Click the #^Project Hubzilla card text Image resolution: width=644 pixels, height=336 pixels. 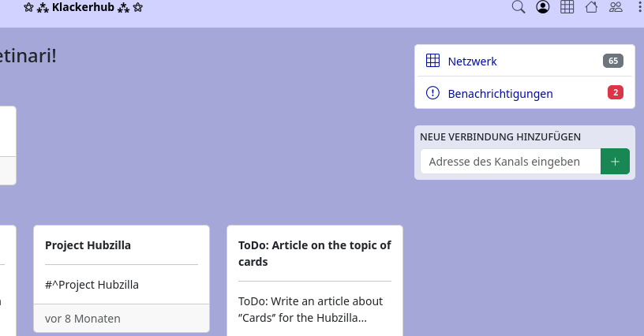coord(92,285)
